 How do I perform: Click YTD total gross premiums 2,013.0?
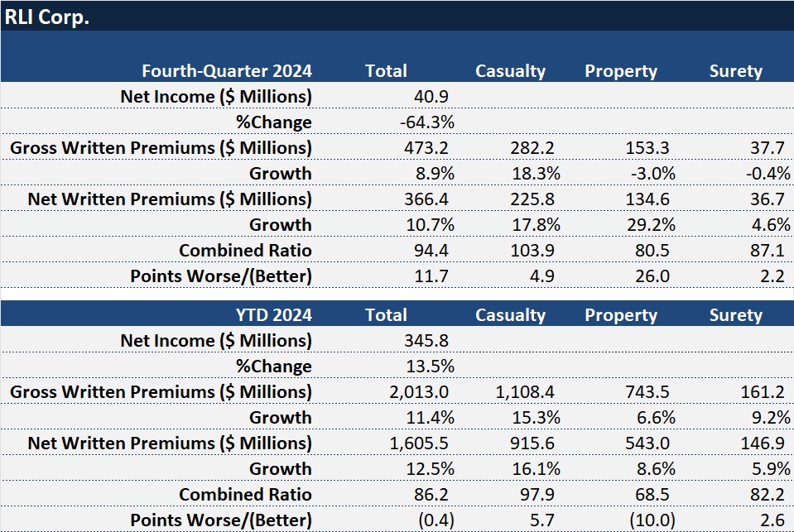[x=421, y=392]
